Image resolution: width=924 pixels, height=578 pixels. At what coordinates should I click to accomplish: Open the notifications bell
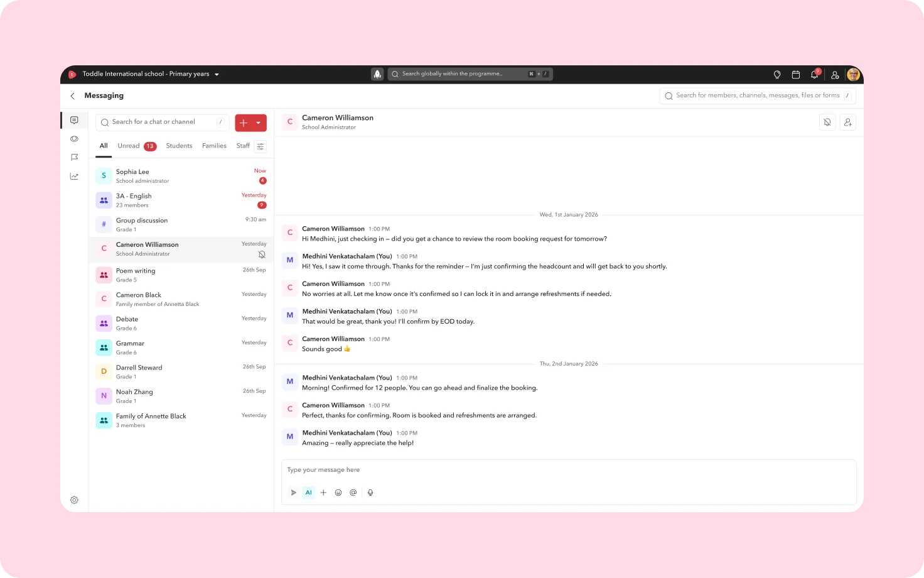pos(814,74)
